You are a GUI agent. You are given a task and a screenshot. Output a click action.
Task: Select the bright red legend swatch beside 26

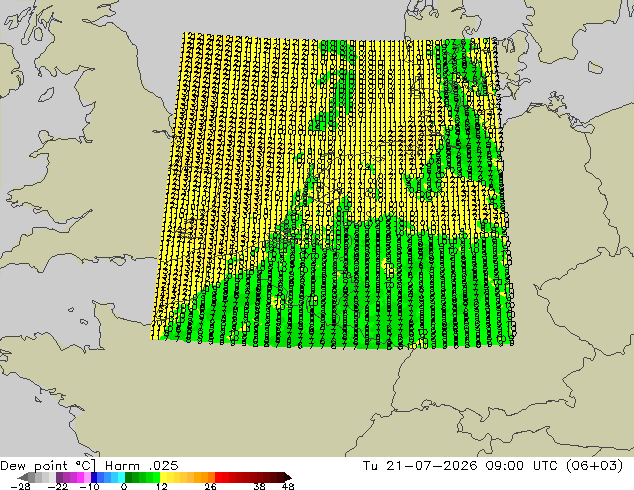218,477
